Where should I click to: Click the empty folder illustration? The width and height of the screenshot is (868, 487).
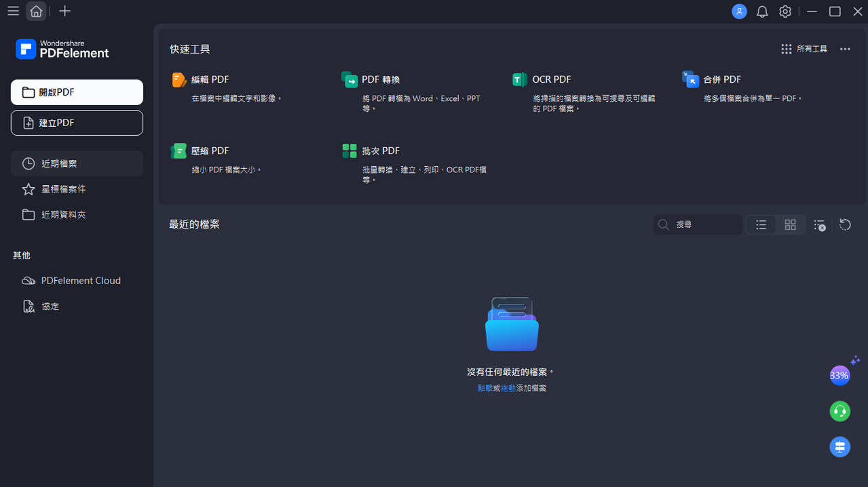pyautogui.click(x=512, y=324)
